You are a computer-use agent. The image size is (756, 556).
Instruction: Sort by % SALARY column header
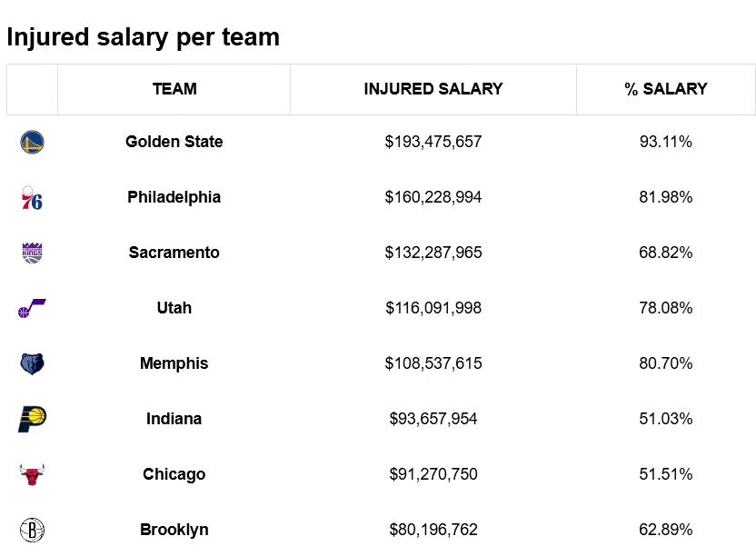click(666, 89)
